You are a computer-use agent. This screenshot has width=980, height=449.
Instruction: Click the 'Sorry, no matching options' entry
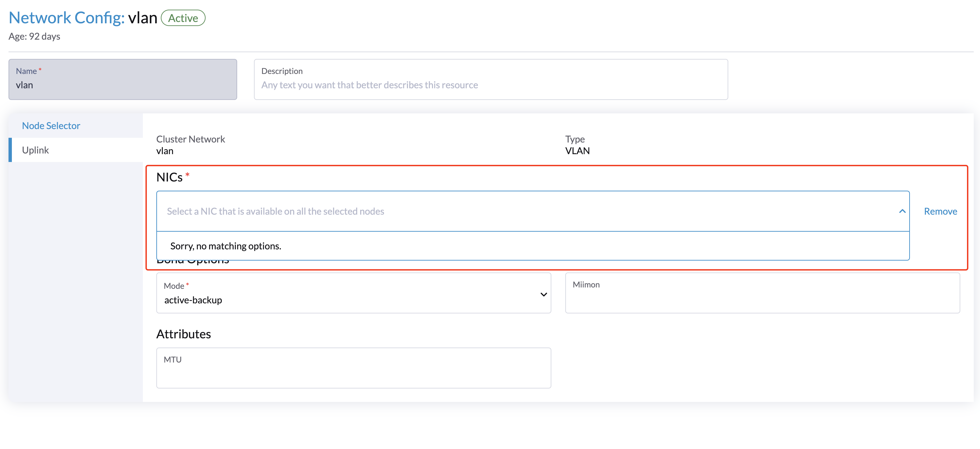pyautogui.click(x=226, y=246)
